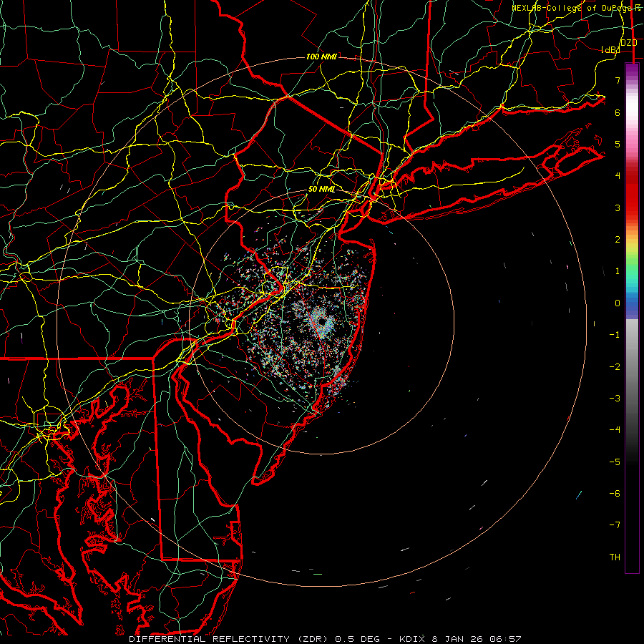Select the 7 tick on ZDR scale
644x644 pixels.
618,80
